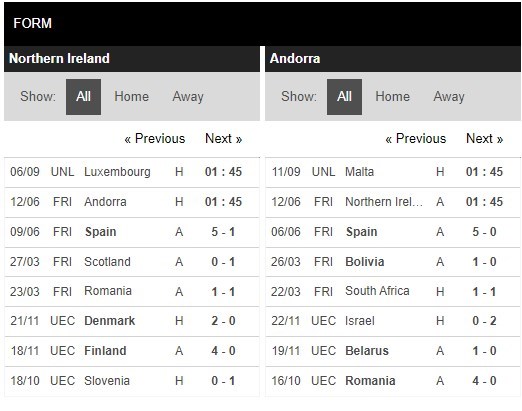Go to Previous page of Northern Ireland form
The height and width of the screenshot is (411, 522).
[x=155, y=138]
